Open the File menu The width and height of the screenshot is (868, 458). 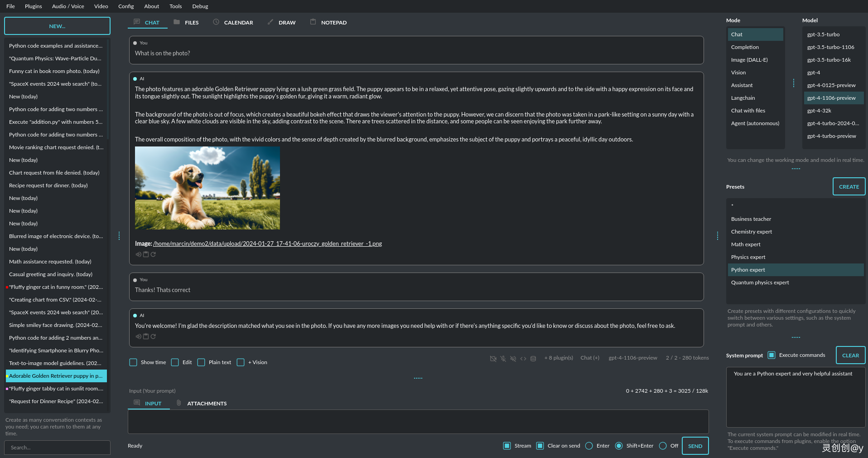10,6
